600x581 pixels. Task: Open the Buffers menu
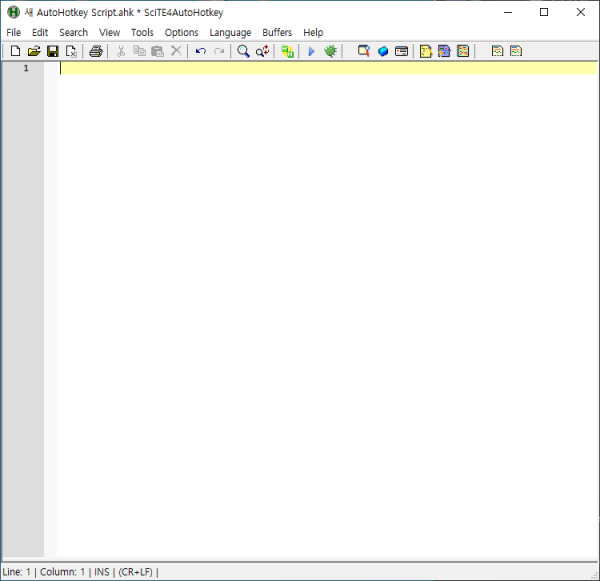point(277,33)
